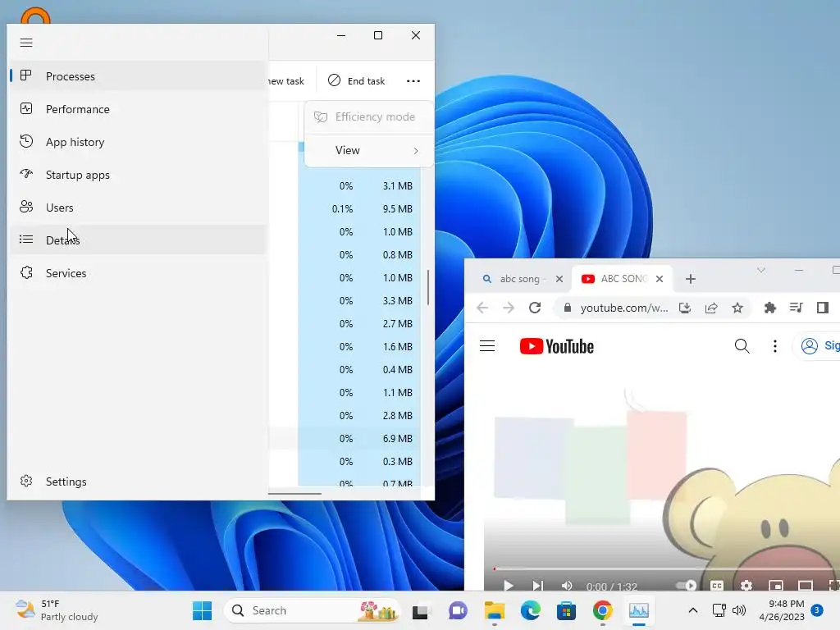Open YouTube settings three-dot menu
This screenshot has height=630, width=840.
click(x=774, y=346)
